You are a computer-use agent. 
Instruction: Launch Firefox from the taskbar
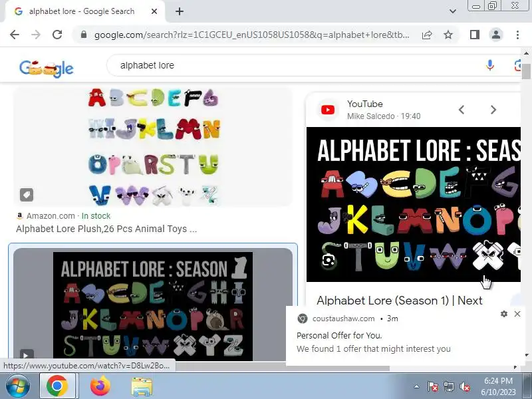click(100, 386)
